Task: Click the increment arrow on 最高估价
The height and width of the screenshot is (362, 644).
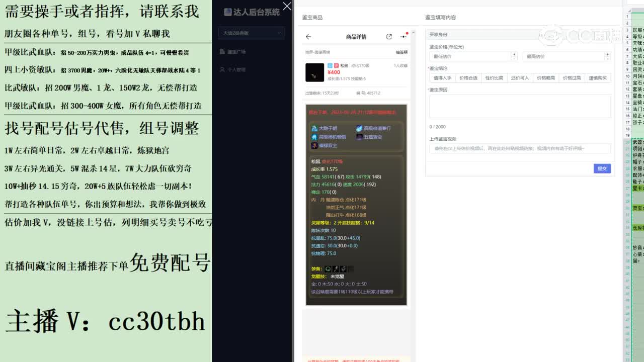Action: click(x=608, y=54)
